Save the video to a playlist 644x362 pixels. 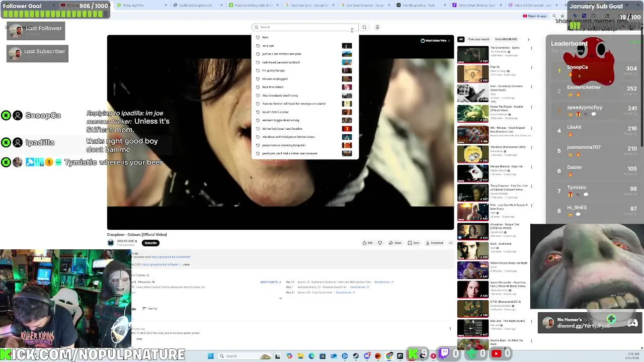414,243
